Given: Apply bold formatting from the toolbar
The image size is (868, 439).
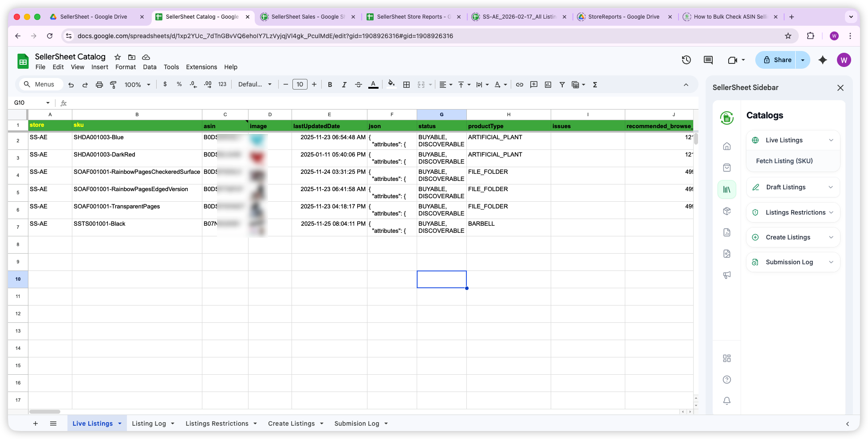Looking at the screenshot, I should (330, 84).
